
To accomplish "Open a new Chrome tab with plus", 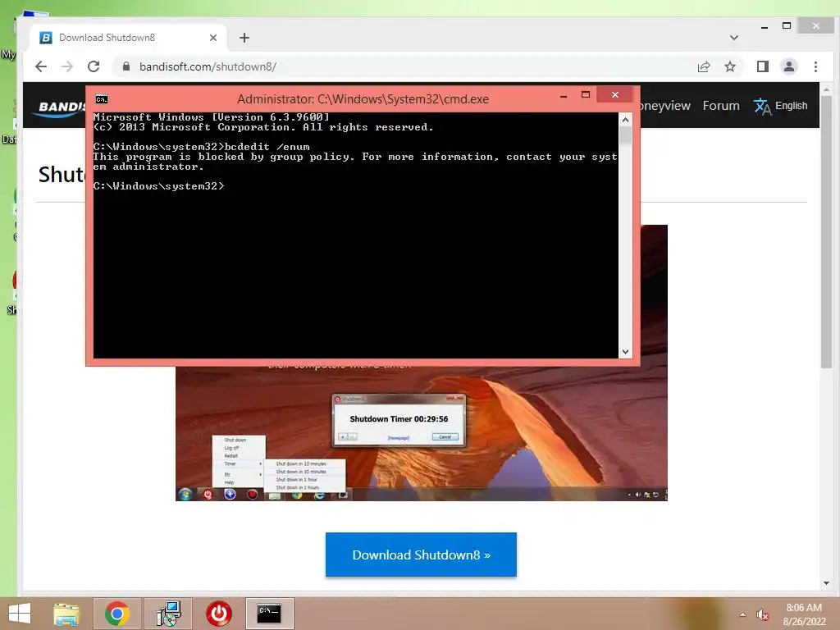I will tap(244, 38).
